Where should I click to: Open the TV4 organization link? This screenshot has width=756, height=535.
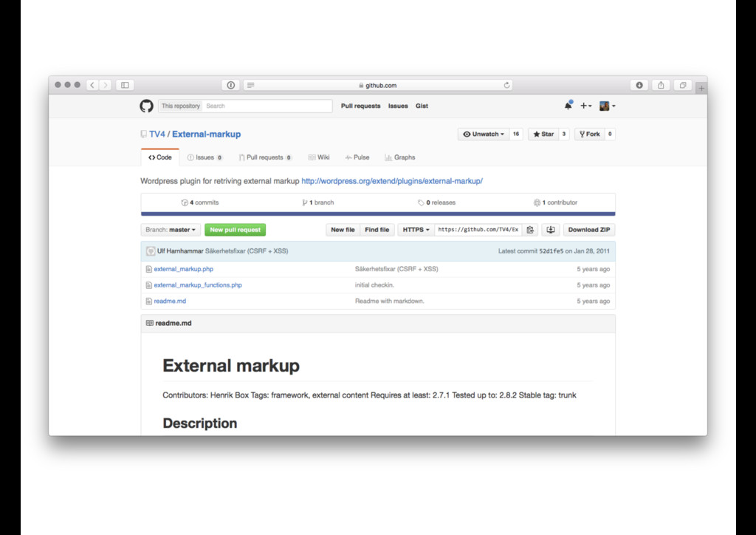click(x=157, y=134)
